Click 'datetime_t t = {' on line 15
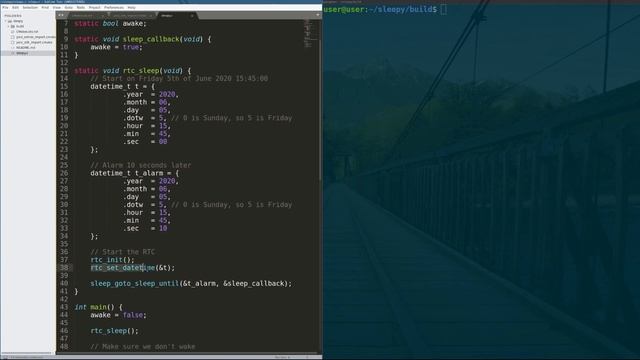The width and height of the screenshot is (640, 360). (x=122, y=87)
